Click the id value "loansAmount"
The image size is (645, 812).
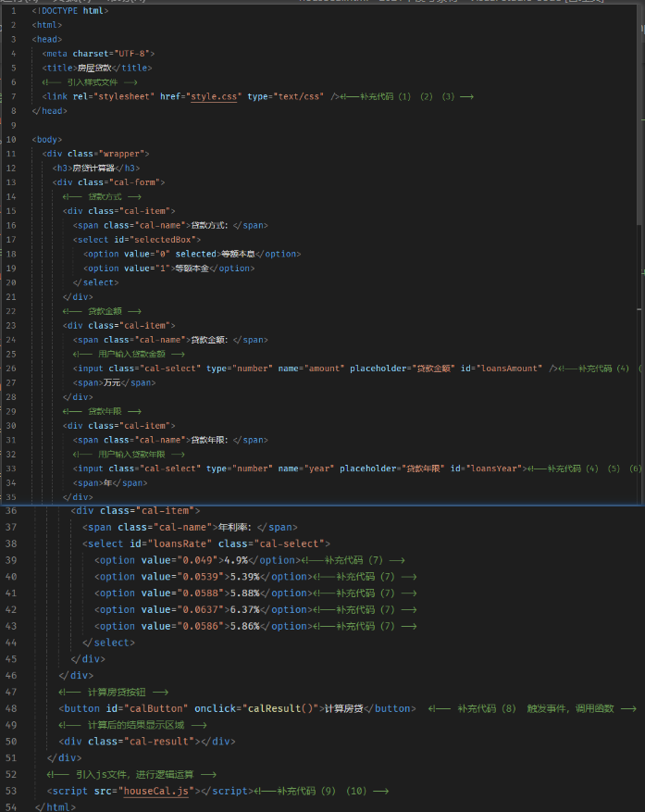(x=509, y=369)
